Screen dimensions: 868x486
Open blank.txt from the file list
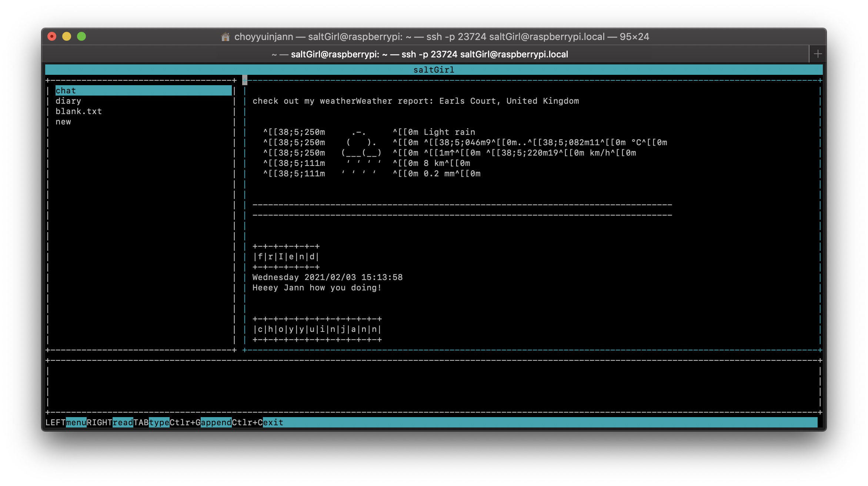point(79,111)
